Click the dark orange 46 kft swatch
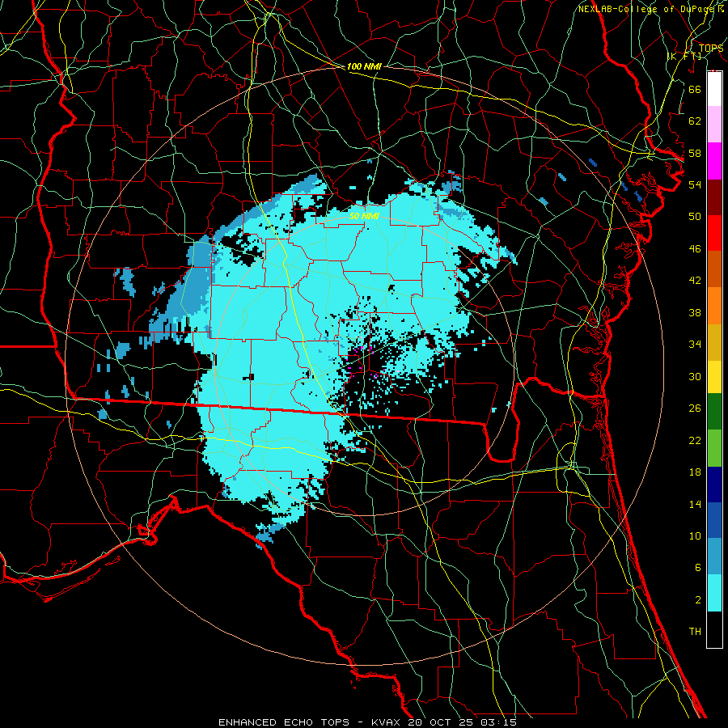Screen dimensions: 728x728 coord(714,269)
